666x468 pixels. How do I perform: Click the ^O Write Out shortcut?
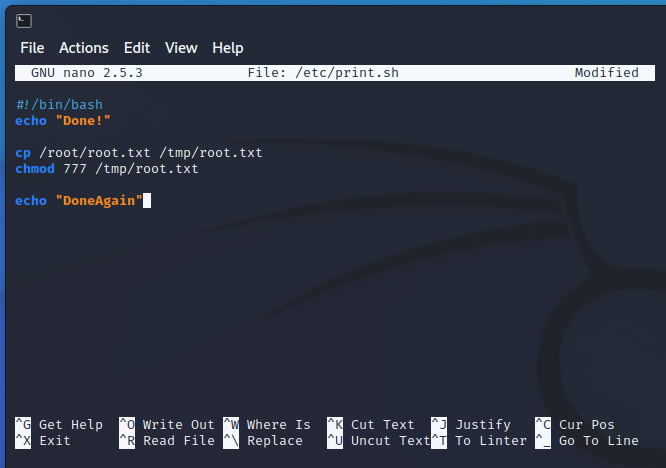tap(167, 425)
